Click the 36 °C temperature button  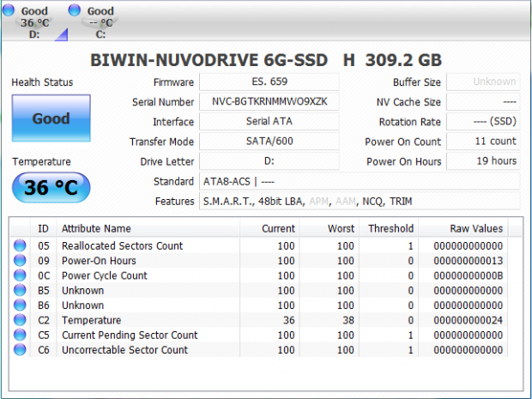(51, 187)
